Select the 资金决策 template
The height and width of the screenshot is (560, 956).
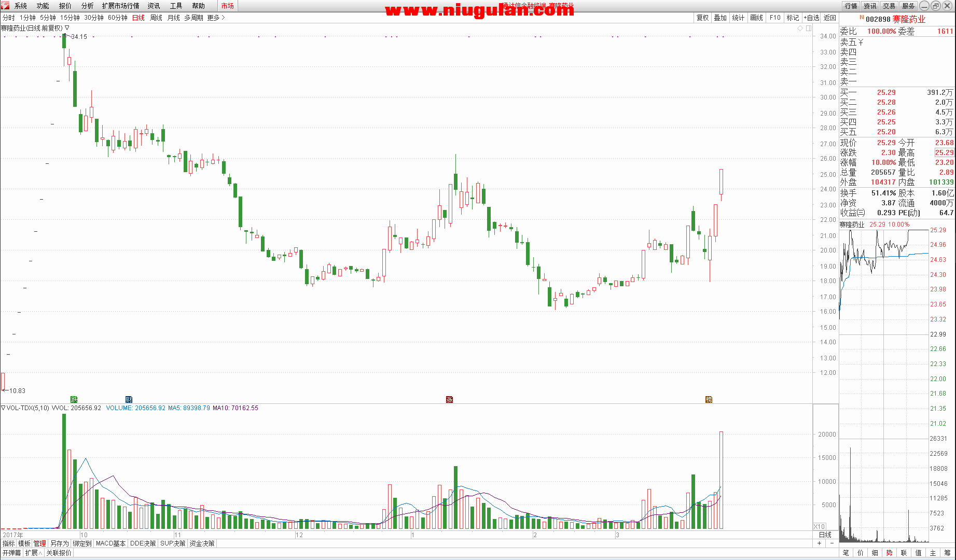[x=202, y=543]
